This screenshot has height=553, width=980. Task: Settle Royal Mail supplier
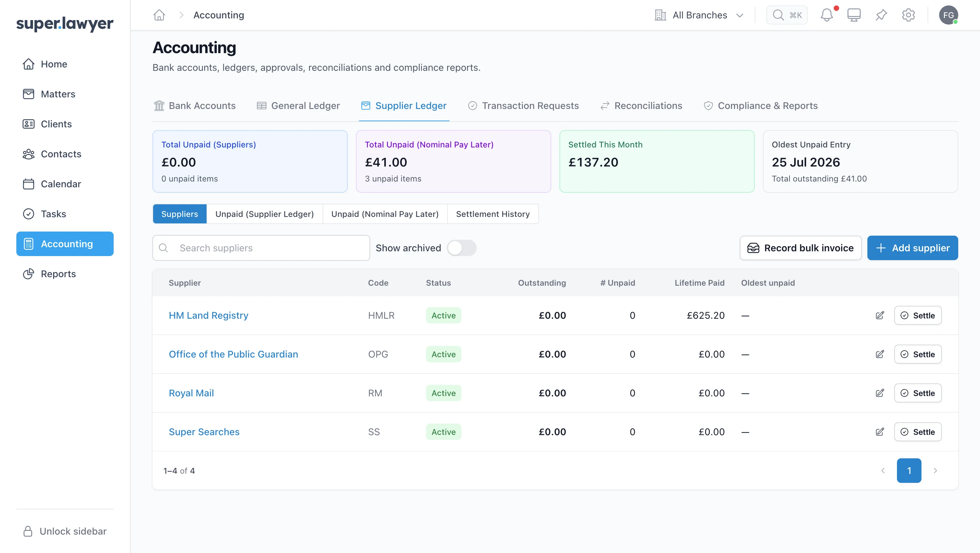pyautogui.click(x=918, y=393)
